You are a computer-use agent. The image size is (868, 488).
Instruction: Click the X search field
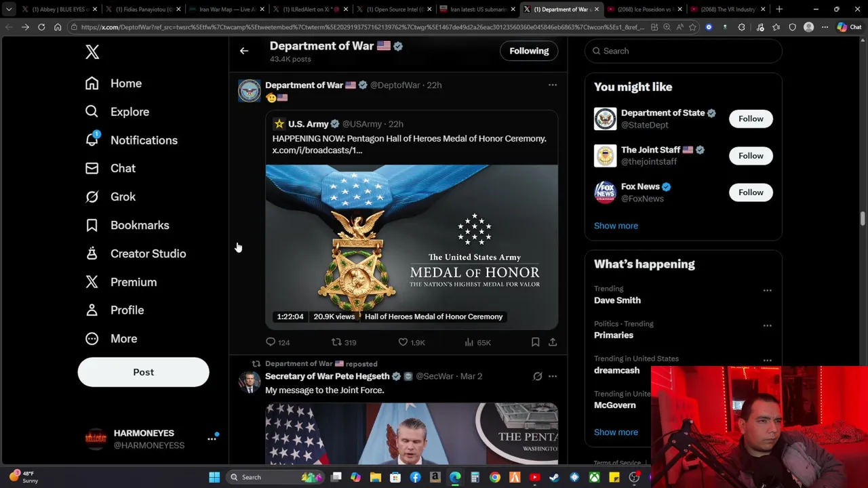(x=683, y=51)
